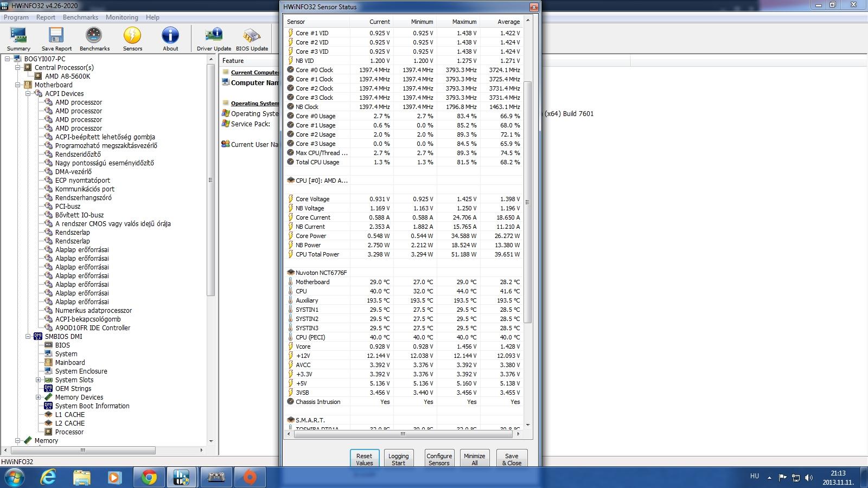This screenshot has width=868, height=488.
Task: Click the Driver Update toolbar icon
Action: coord(214,35)
